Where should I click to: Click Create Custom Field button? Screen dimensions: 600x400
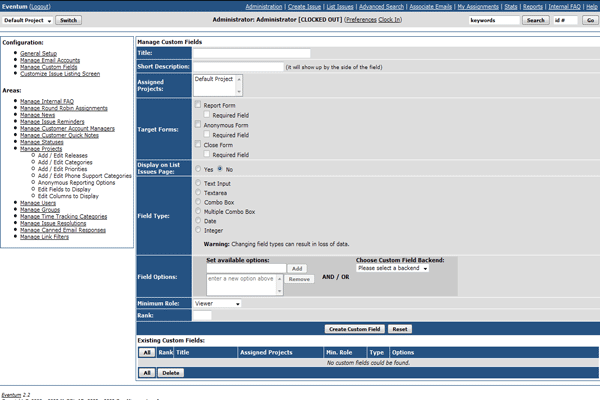355,329
